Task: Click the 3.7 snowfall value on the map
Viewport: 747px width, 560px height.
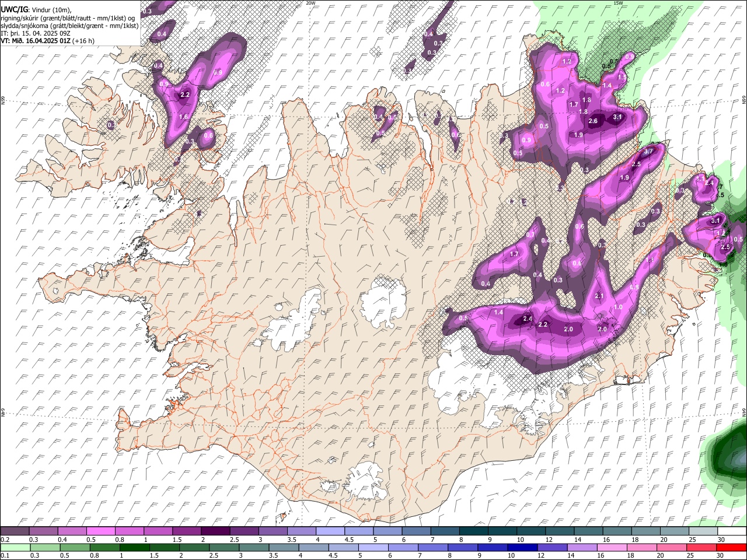Action: click(648, 152)
